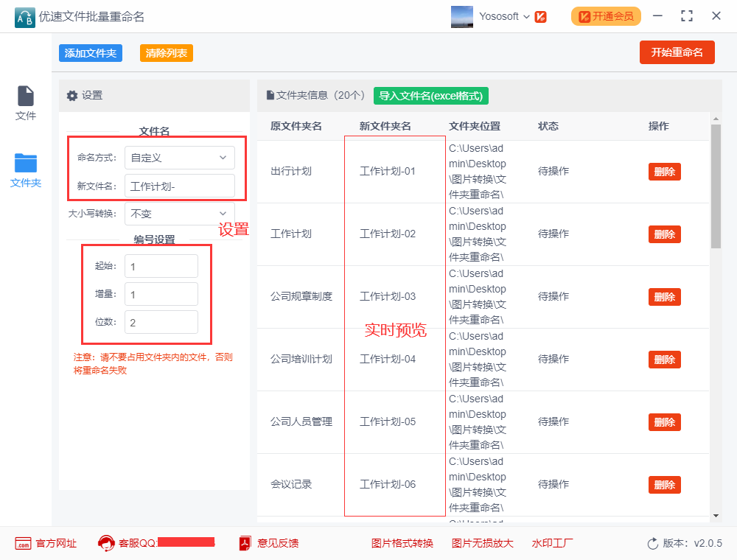Click 清除列表 button
Image resolution: width=737 pixels, height=560 pixels.
pyautogui.click(x=167, y=53)
